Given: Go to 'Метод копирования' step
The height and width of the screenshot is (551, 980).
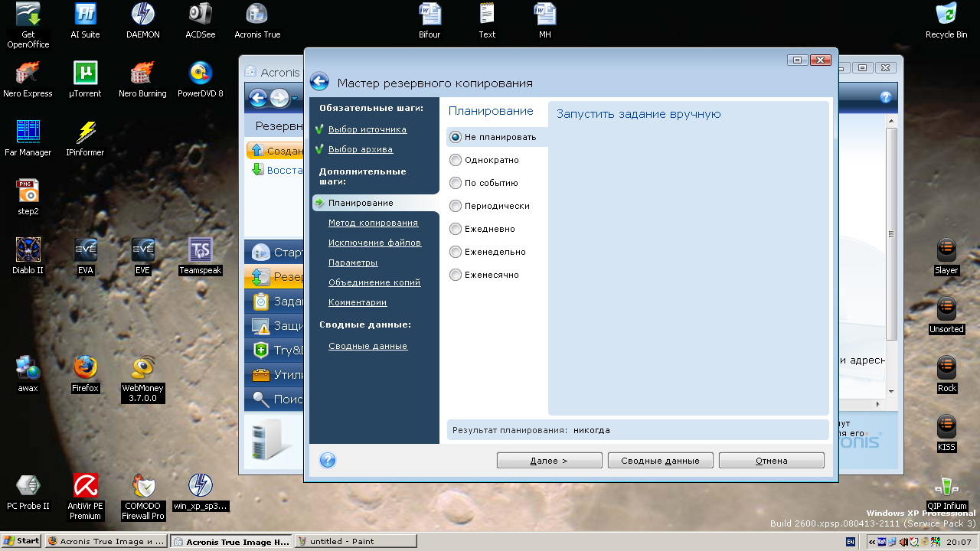Looking at the screenshot, I should [x=373, y=223].
